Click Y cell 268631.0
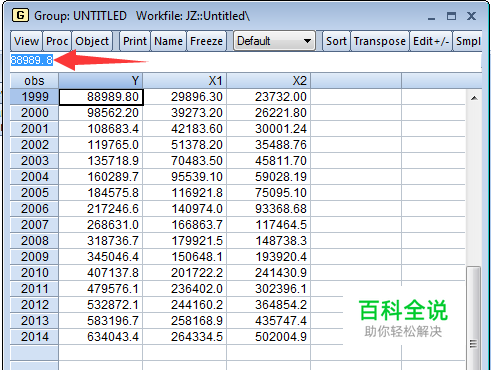The image size is (491, 370). (101, 225)
